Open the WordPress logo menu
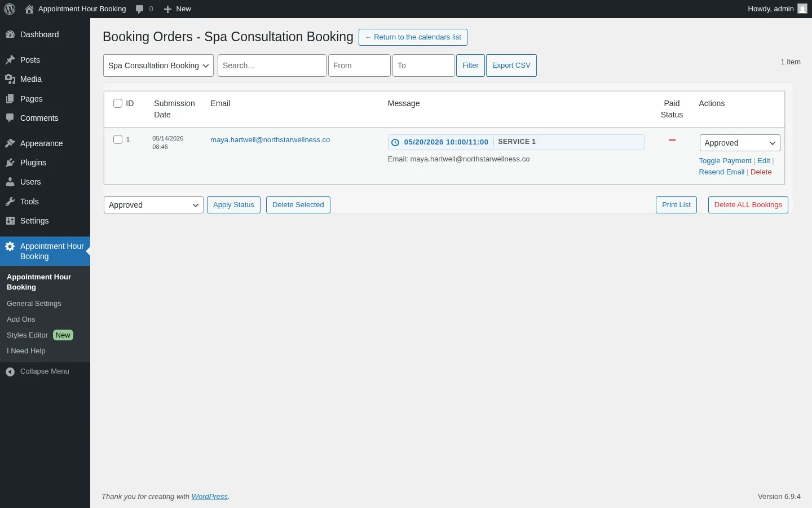 point(10,9)
